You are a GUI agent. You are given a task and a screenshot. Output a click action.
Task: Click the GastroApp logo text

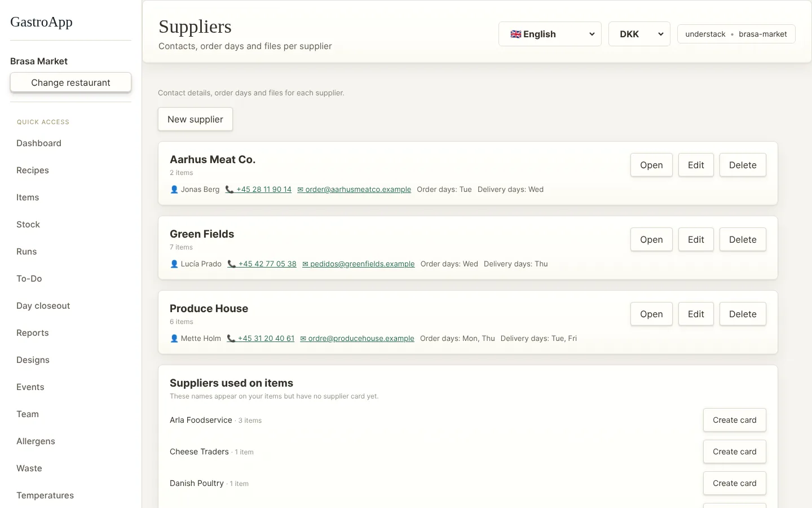click(41, 22)
